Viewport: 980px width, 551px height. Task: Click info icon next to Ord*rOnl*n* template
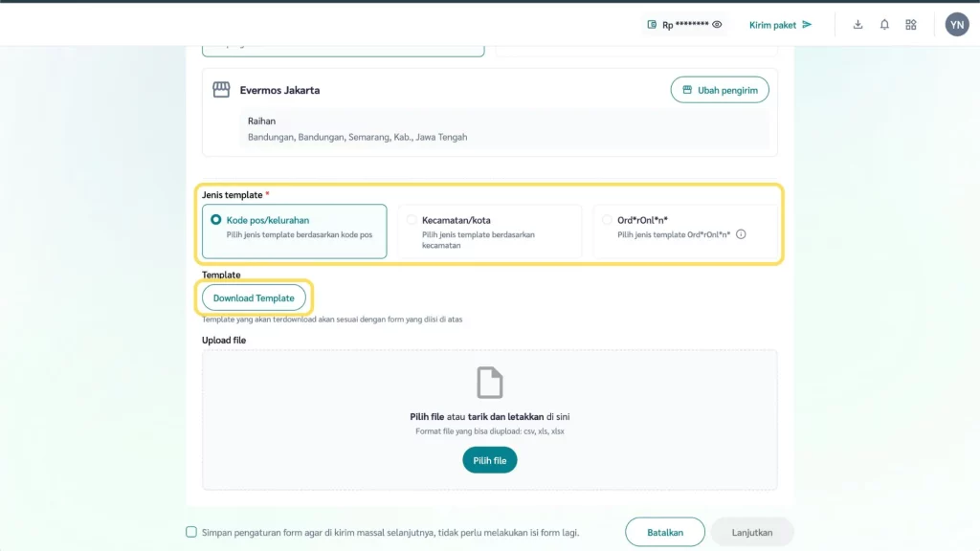pyautogui.click(x=741, y=234)
